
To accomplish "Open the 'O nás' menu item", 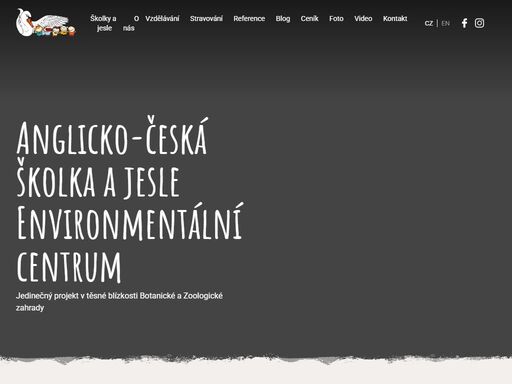I will click(x=130, y=23).
